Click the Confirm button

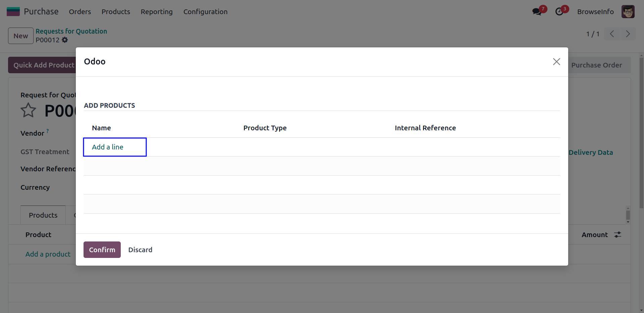click(x=102, y=250)
